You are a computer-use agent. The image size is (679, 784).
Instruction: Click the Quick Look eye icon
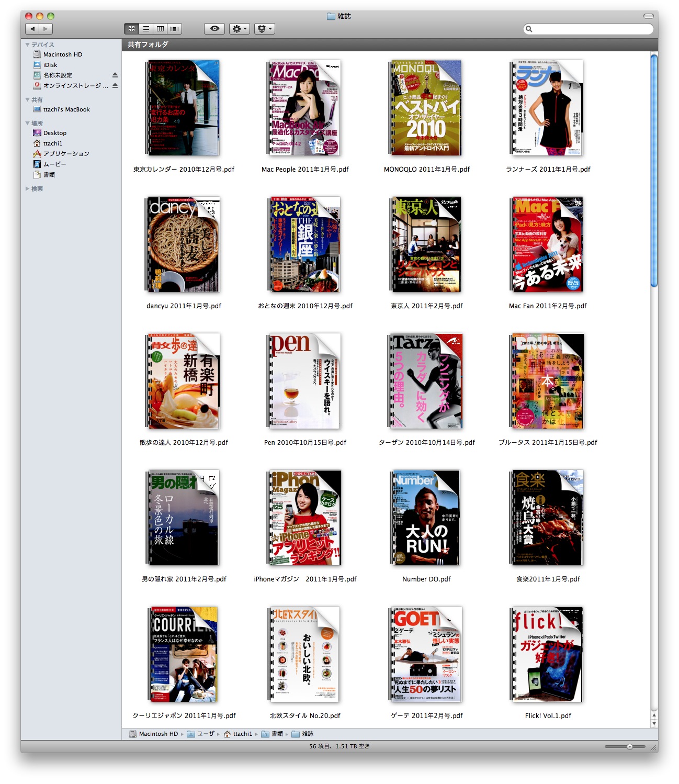point(214,29)
